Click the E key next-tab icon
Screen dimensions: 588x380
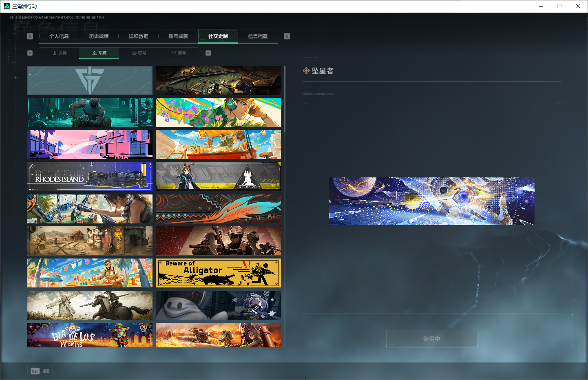(x=287, y=36)
